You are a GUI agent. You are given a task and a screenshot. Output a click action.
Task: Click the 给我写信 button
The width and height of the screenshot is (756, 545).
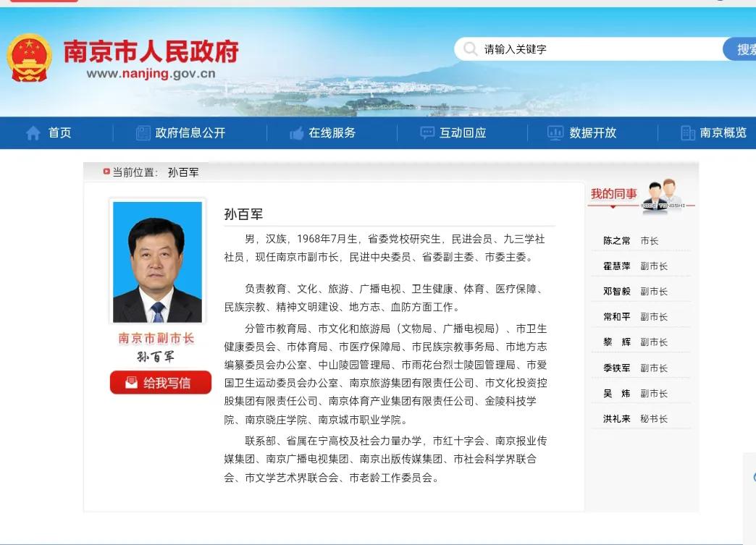click(160, 382)
